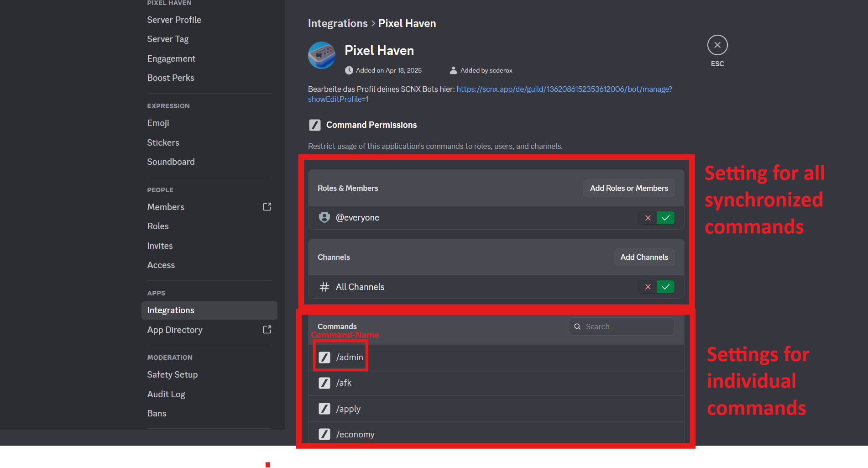This screenshot has height=468, width=868.
Task: Open Members in browser via external link icon
Action: point(267,206)
